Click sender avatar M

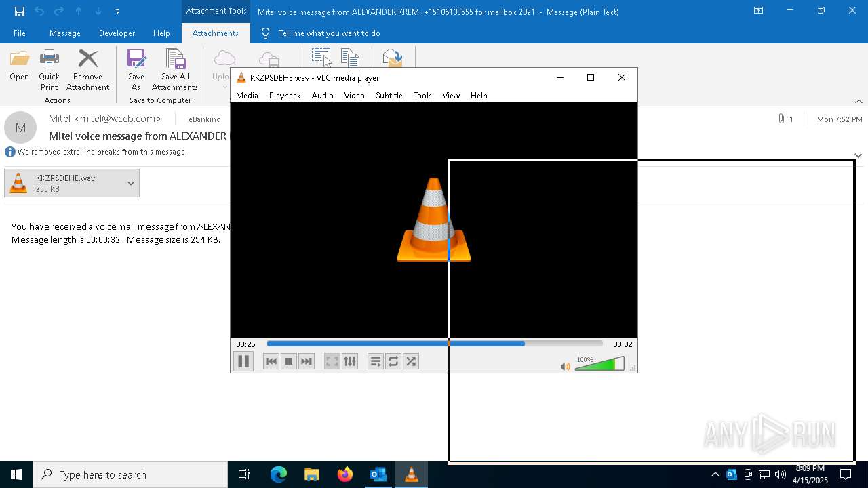(x=20, y=127)
